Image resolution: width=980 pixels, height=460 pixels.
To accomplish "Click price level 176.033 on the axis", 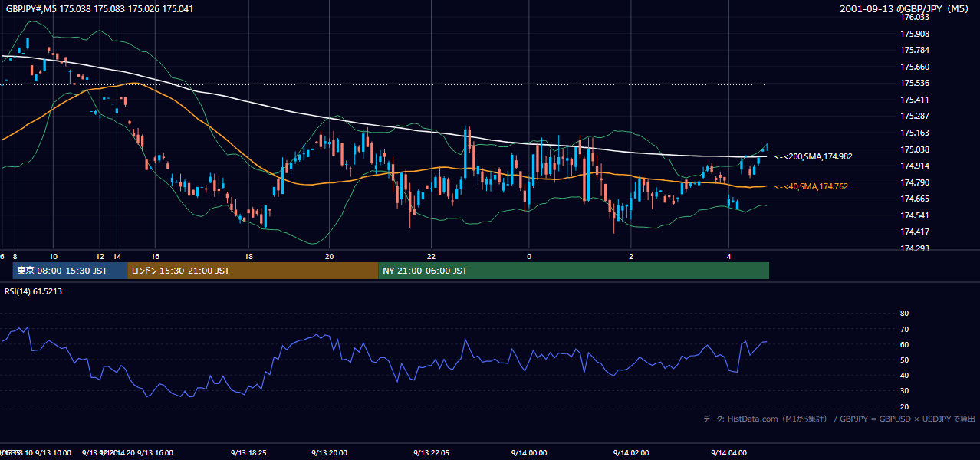I will [915, 17].
